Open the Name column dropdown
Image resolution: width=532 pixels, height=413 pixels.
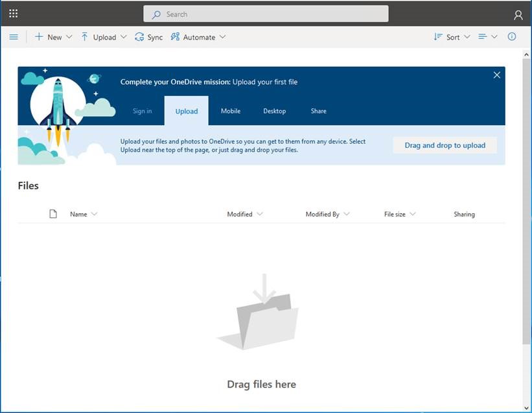95,214
